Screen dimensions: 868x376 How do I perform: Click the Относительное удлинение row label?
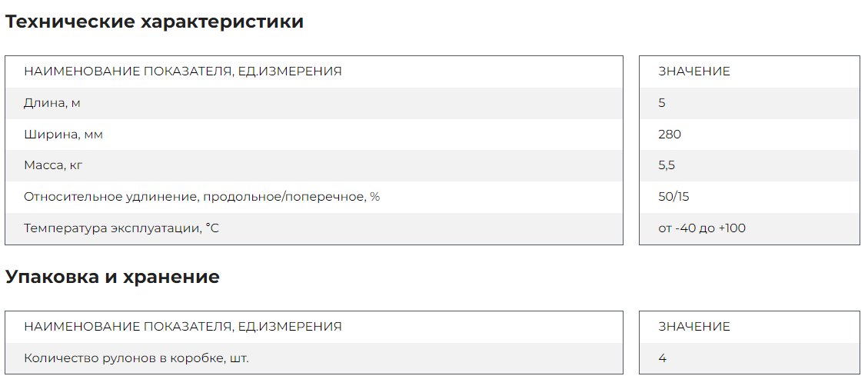click(x=201, y=197)
